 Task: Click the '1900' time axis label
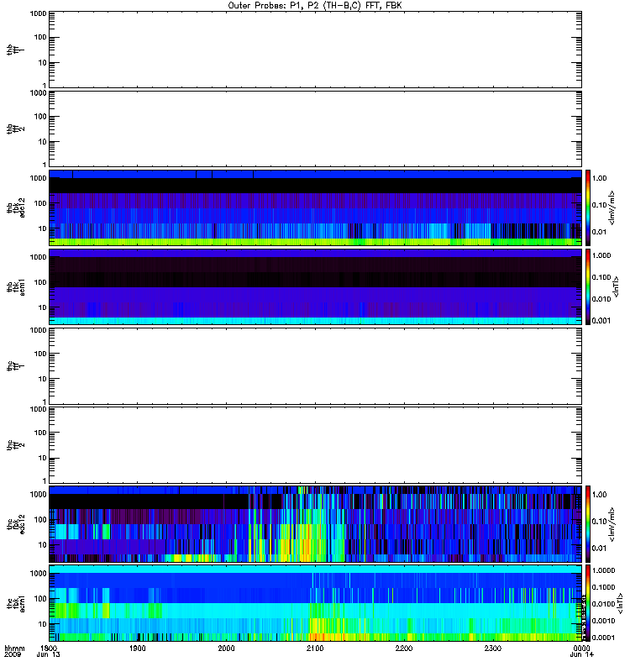pos(137,648)
